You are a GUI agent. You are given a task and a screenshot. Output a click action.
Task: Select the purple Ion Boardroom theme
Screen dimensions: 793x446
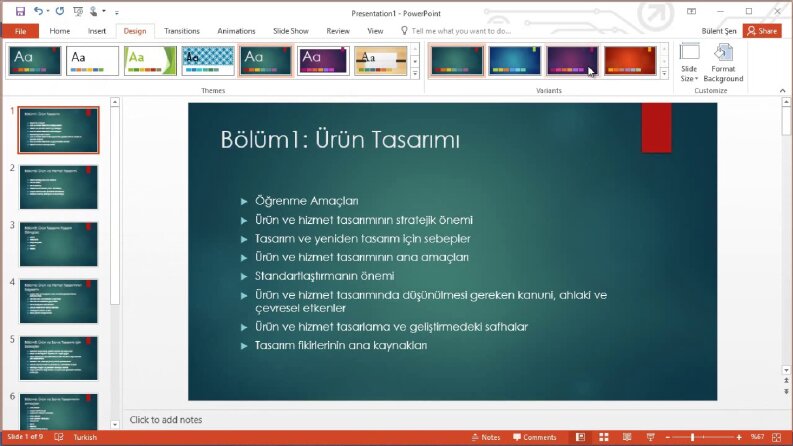tap(323, 61)
